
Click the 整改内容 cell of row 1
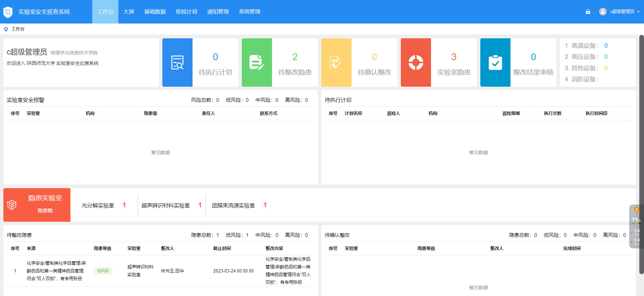288,271
